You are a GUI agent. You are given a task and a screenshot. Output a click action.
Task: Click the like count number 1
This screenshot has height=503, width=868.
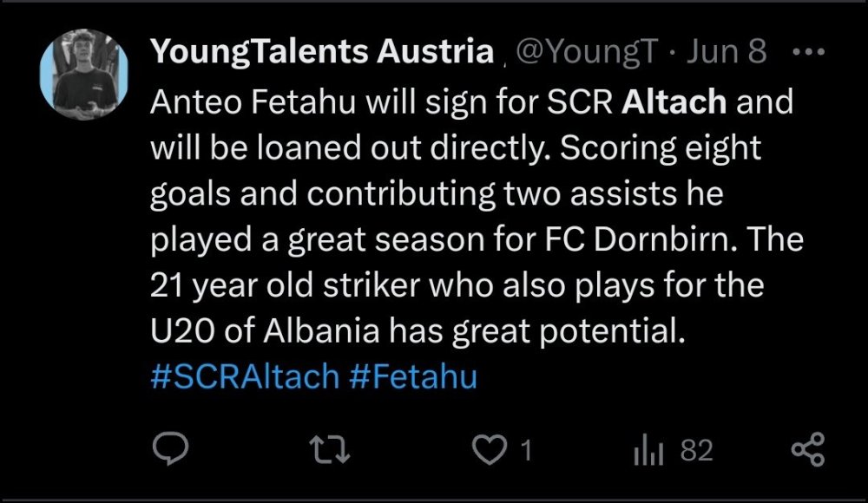pos(525,451)
